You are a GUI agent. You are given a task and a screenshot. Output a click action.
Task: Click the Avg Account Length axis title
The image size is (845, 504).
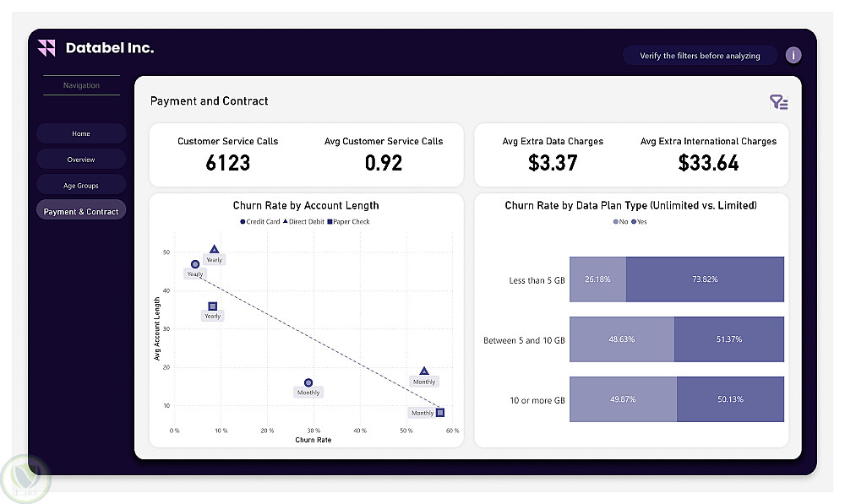[157, 328]
